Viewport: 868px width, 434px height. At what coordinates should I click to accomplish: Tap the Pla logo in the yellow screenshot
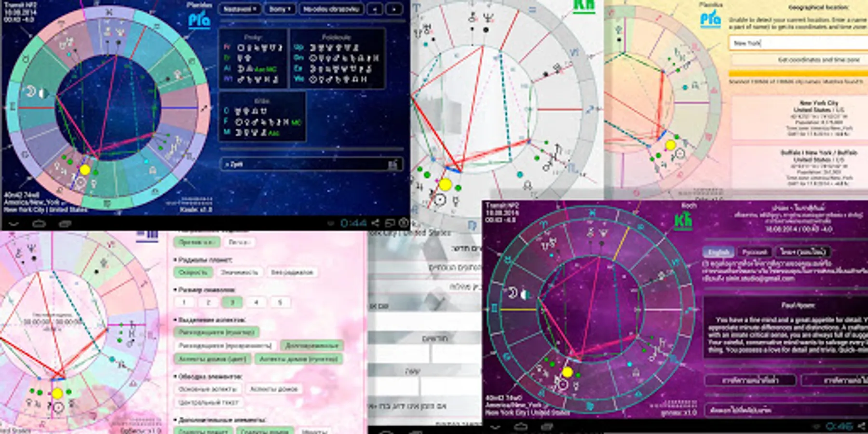click(x=710, y=19)
